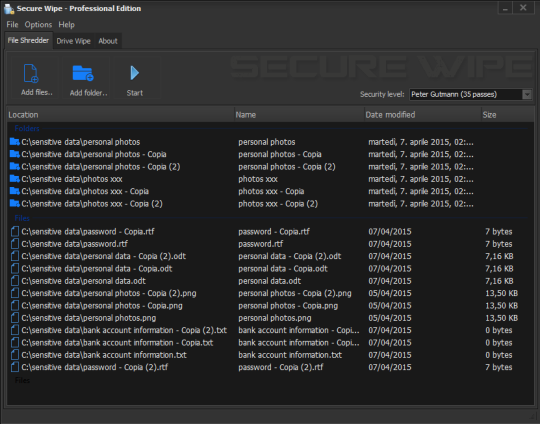
Task: Click file icon of personal data - Copia.odt
Action: [x=15, y=268]
